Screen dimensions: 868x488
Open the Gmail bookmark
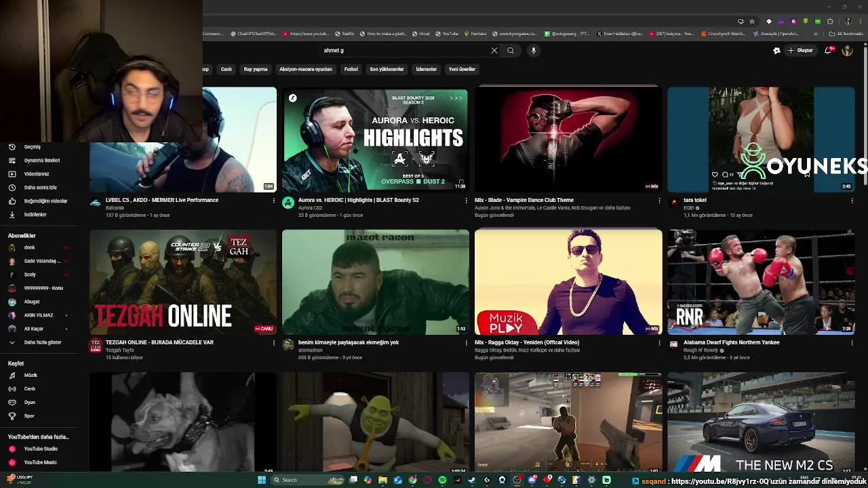420,33
